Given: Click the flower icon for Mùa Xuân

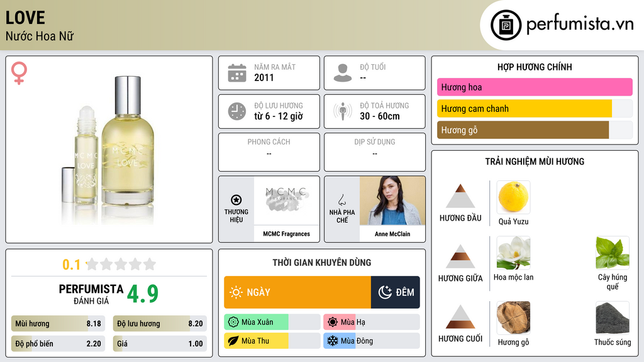Looking at the screenshot, I should pos(233,322).
